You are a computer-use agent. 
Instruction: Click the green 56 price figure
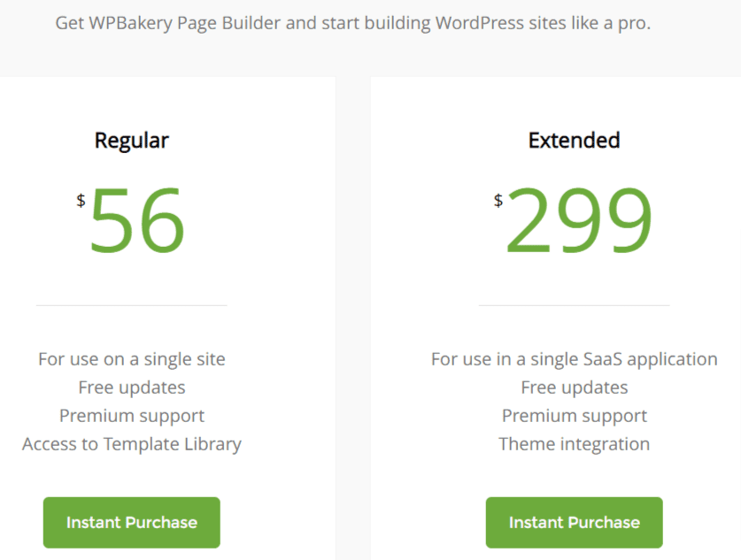tap(137, 220)
